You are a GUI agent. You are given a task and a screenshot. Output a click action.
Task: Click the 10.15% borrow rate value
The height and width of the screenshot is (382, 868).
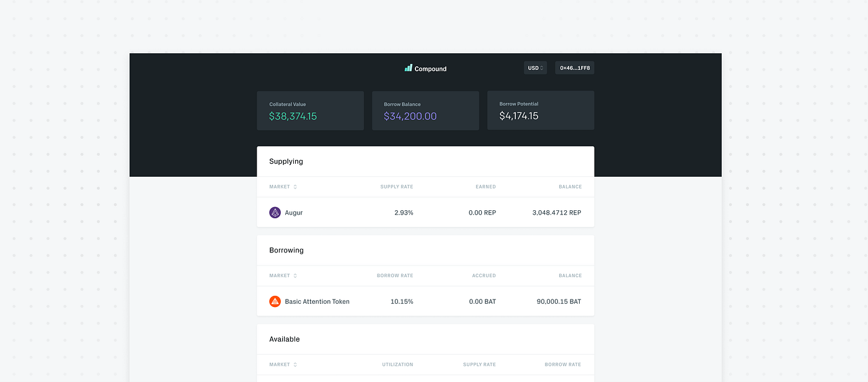click(402, 301)
